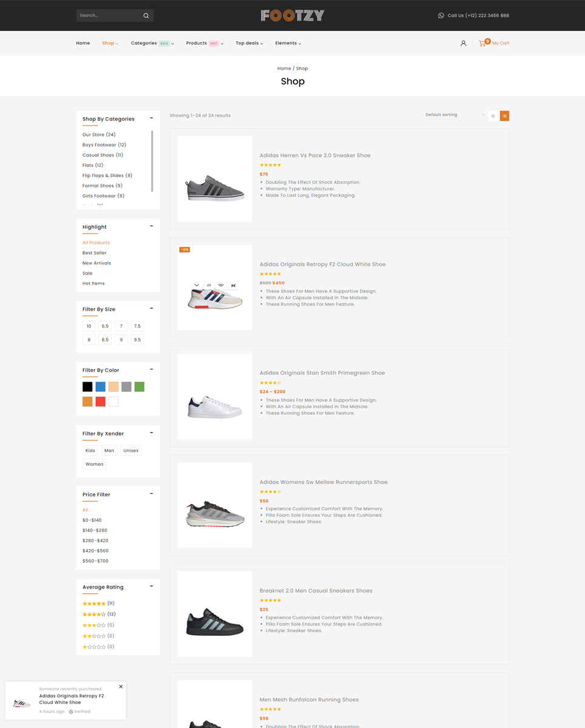Click quick view eye icon on Retropy shoe

pos(221,285)
